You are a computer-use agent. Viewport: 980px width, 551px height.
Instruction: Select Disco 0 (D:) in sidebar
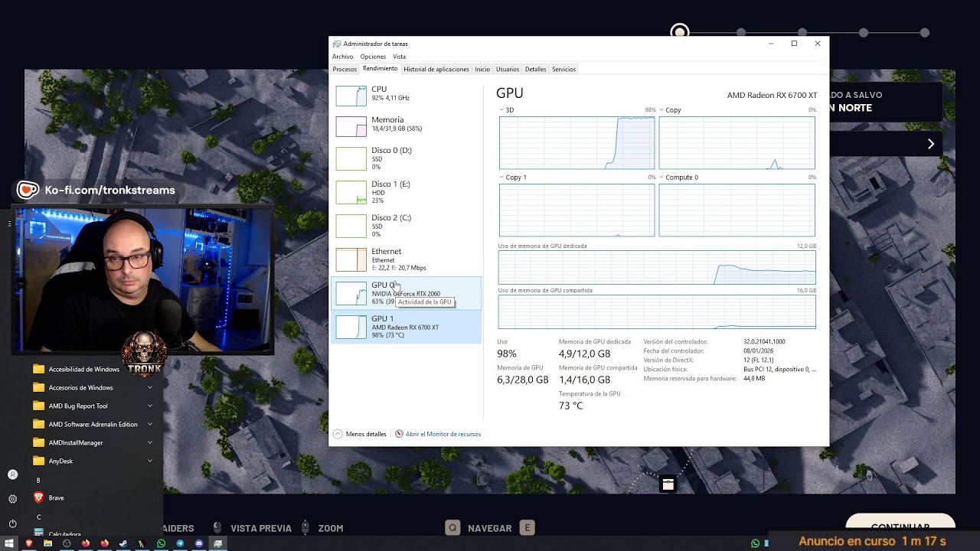pos(407,158)
